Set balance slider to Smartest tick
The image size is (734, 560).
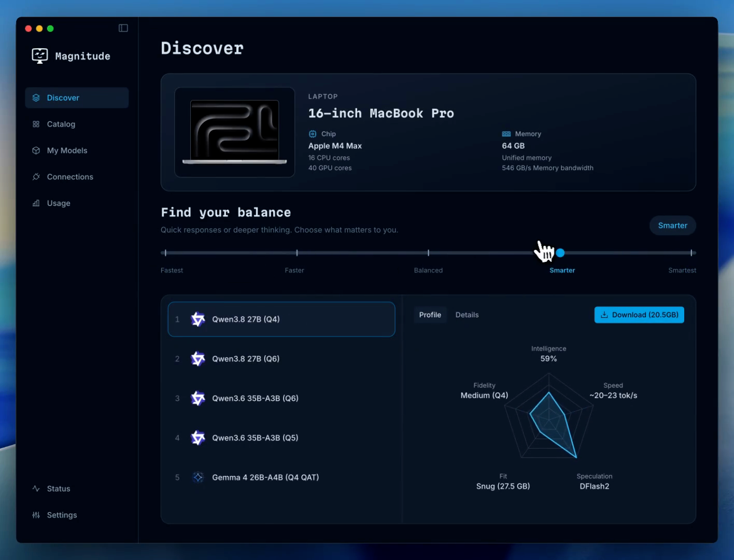(691, 253)
